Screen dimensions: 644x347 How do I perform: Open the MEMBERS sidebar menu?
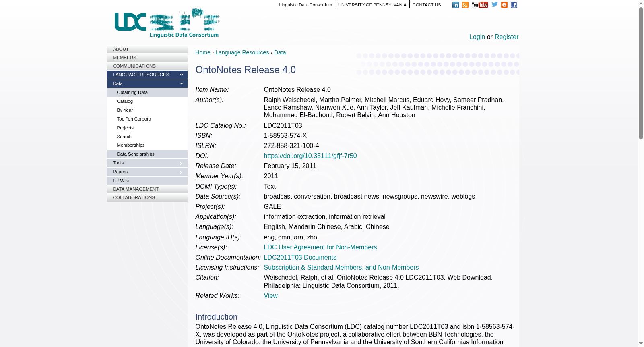click(x=147, y=58)
